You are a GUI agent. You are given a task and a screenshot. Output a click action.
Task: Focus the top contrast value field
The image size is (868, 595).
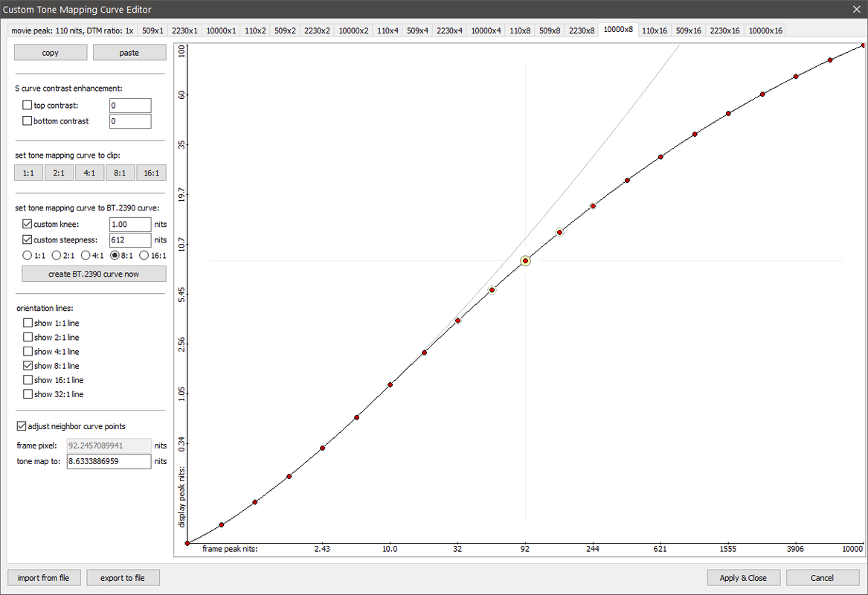[130, 106]
